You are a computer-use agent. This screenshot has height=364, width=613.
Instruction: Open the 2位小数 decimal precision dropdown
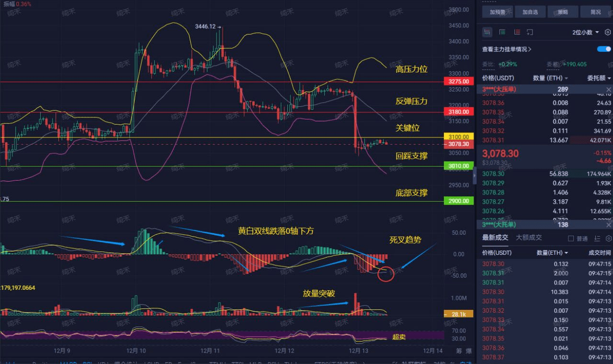point(586,32)
